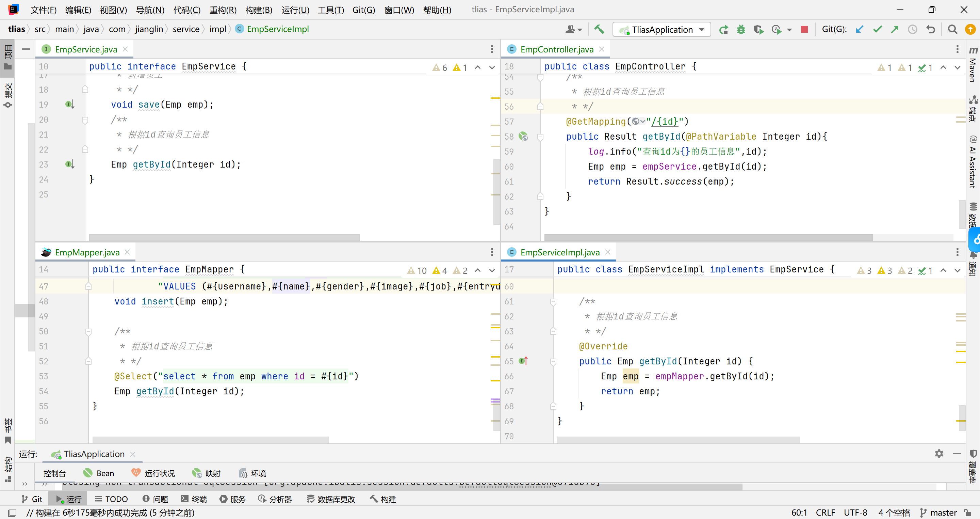Update project with the blue Git arrow
The height and width of the screenshot is (519, 980).
click(x=860, y=29)
